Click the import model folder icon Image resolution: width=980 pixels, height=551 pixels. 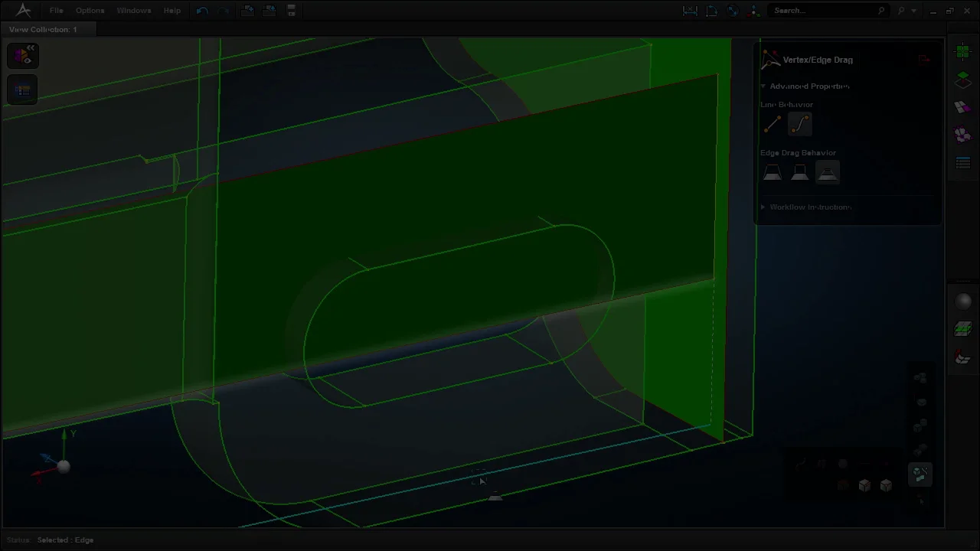point(247,11)
